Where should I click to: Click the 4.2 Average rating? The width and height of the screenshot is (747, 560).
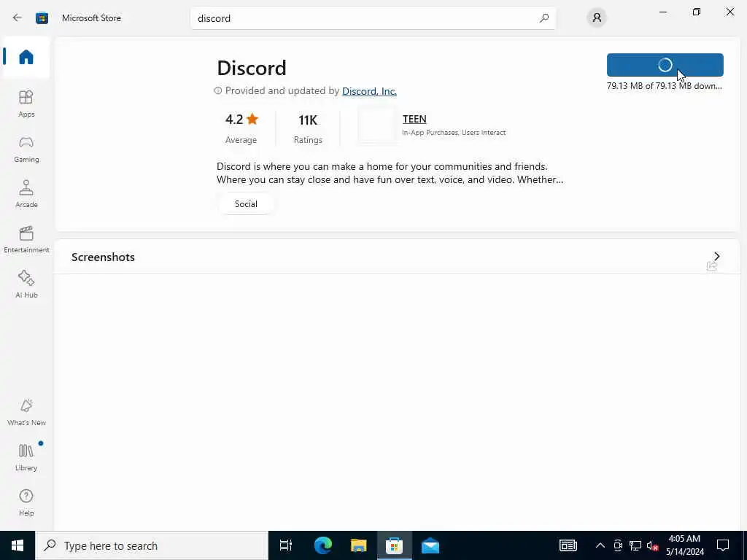click(241, 128)
